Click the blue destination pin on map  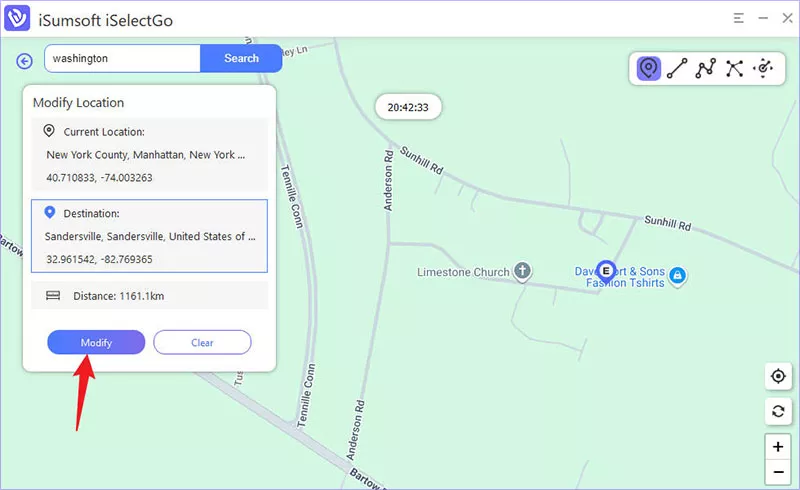pyautogui.click(x=605, y=269)
